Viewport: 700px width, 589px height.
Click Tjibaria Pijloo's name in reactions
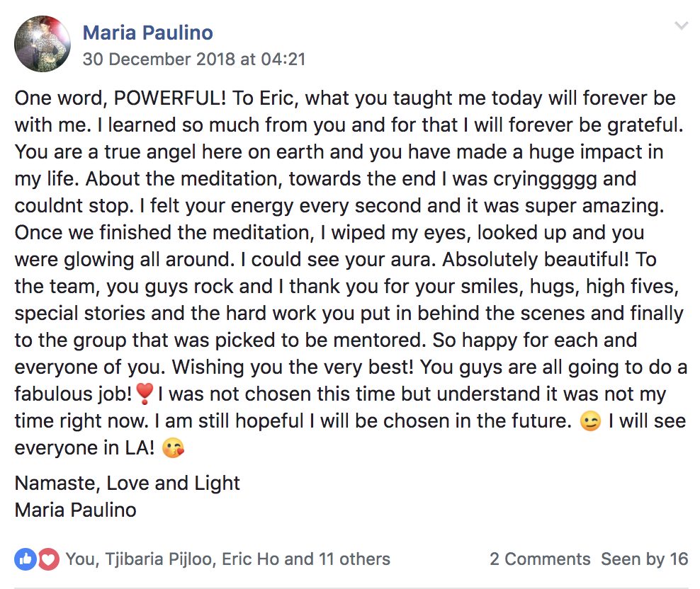pyautogui.click(x=159, y=559)
